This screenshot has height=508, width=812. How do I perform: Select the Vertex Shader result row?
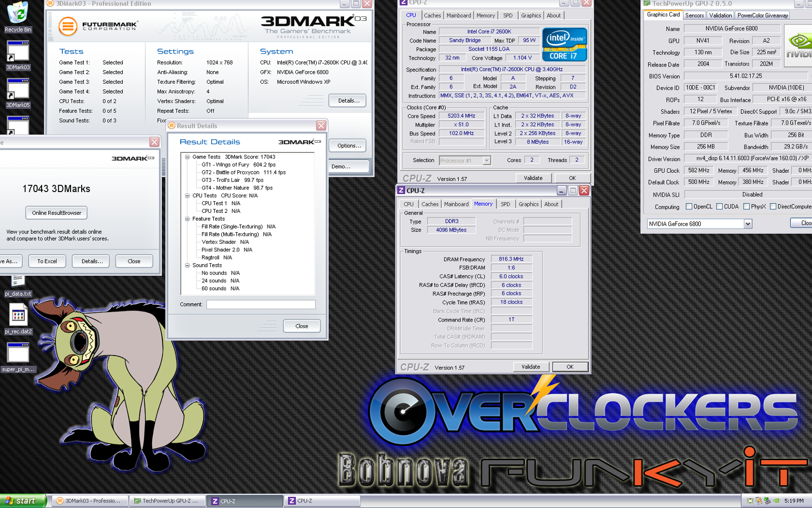(225, 242)
